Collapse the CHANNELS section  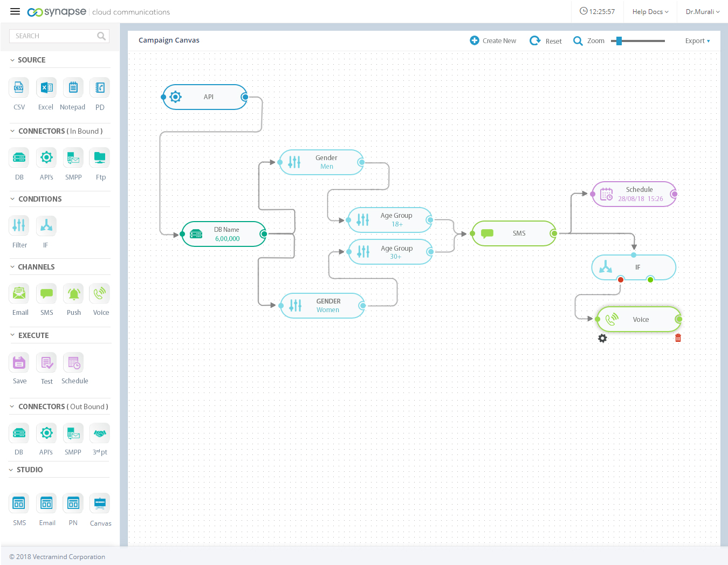pos(12,267)
